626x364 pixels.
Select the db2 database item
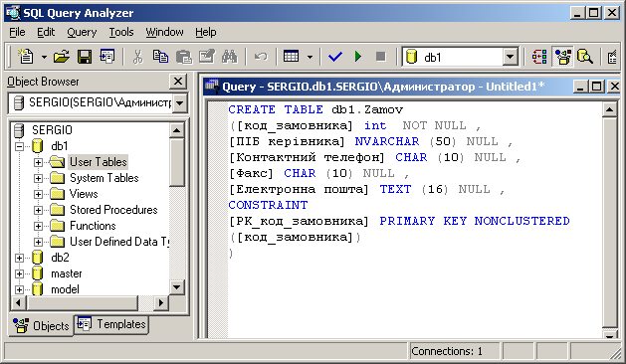(60, 258)
